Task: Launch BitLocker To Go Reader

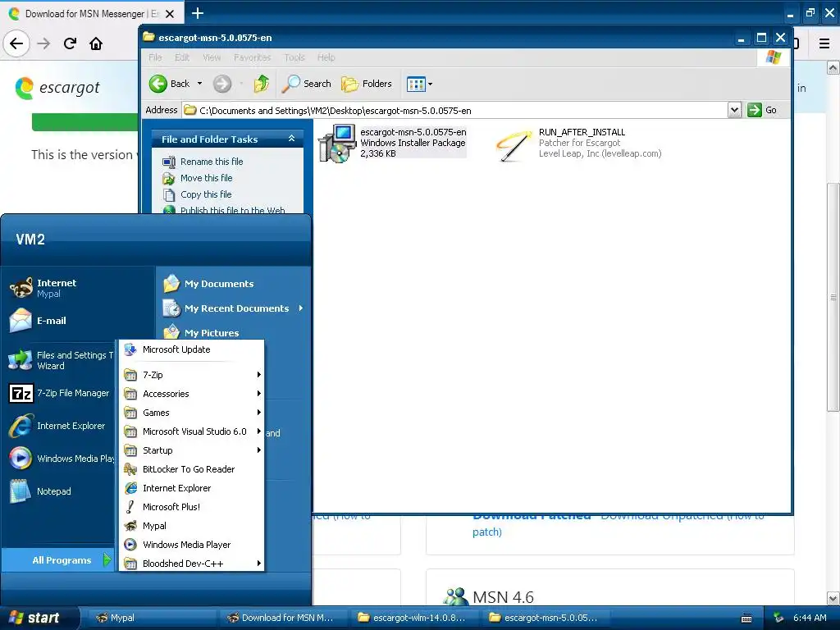Action: point(191,469)
